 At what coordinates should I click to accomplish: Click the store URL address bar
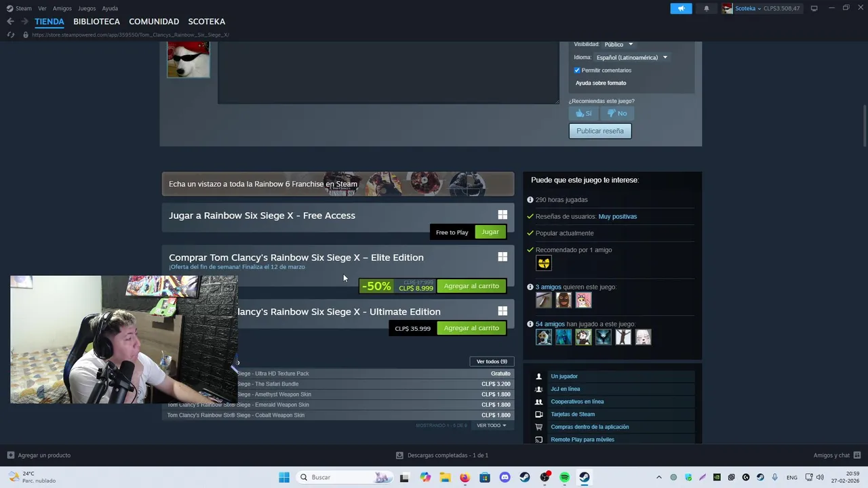tap(130, 35)
